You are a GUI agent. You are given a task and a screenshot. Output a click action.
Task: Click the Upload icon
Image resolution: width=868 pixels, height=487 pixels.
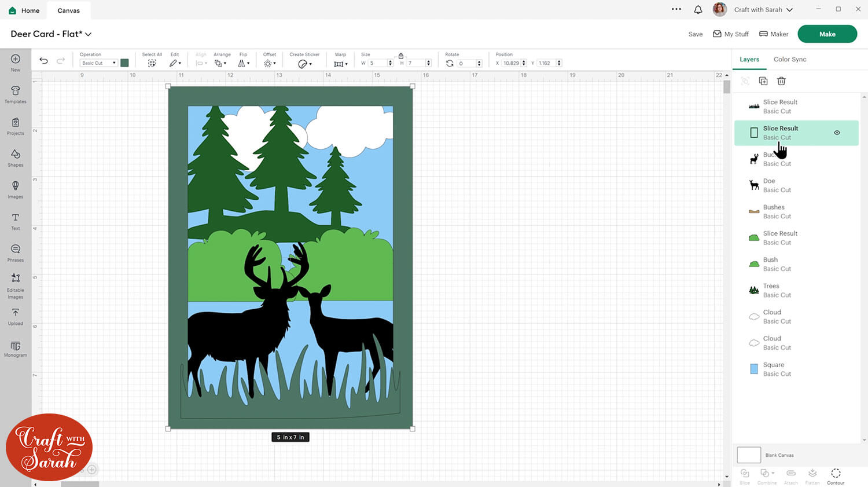16,316
